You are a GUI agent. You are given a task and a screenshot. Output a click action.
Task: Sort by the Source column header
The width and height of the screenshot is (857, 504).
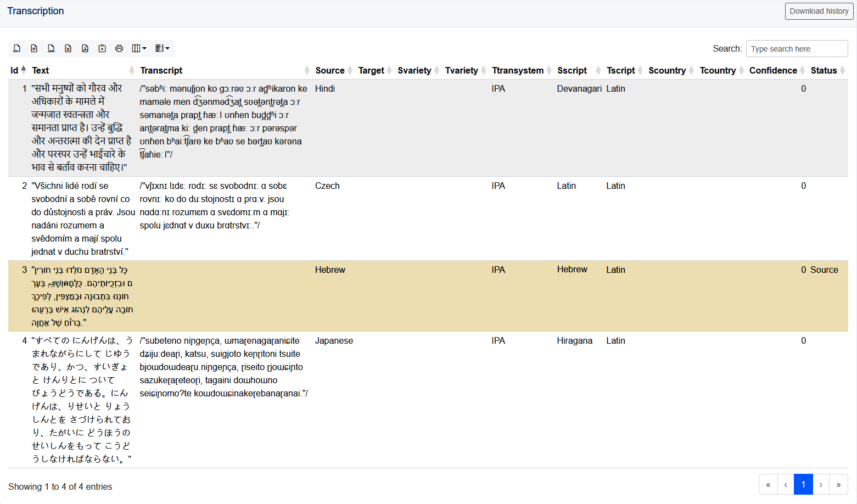pos(333,70)
